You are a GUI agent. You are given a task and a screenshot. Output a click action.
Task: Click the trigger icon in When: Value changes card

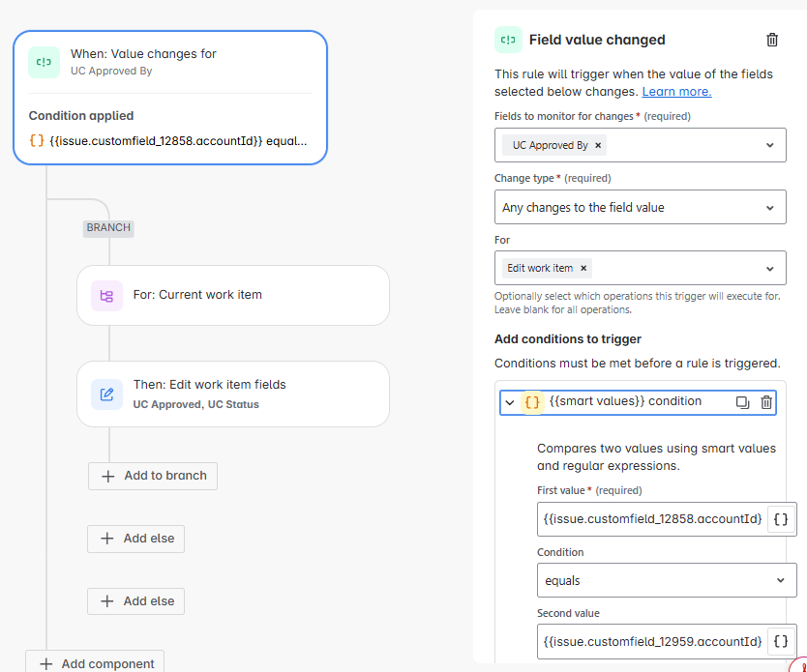44,62
